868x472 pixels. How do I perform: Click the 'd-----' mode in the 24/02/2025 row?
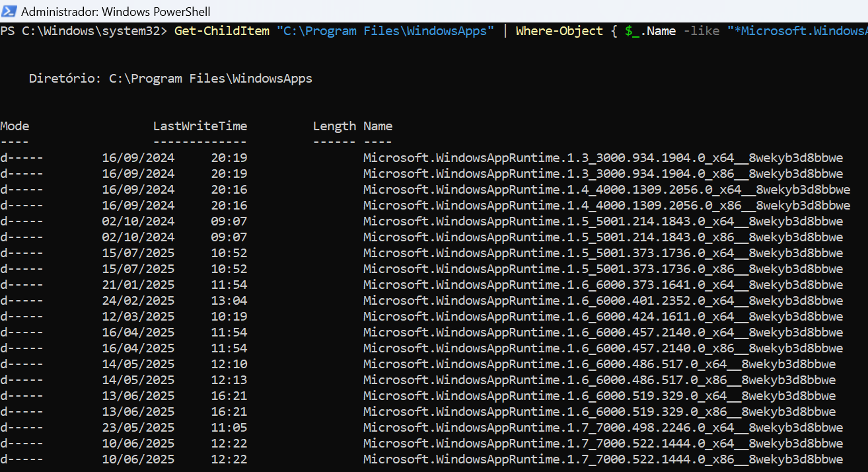pos(22,301)
